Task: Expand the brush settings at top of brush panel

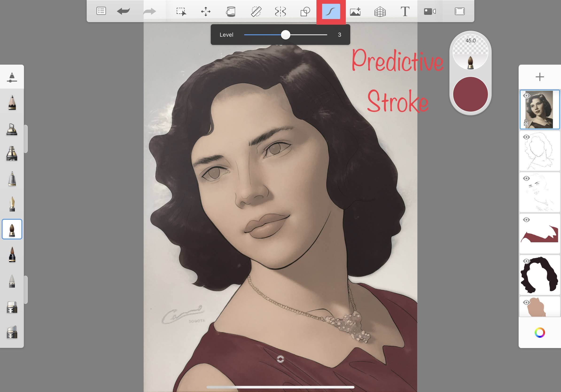Action: point(12,77)
